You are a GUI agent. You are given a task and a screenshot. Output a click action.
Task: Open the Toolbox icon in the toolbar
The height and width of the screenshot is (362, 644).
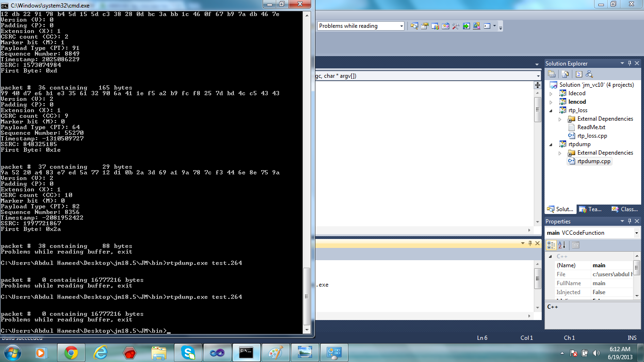click(455, 26)
